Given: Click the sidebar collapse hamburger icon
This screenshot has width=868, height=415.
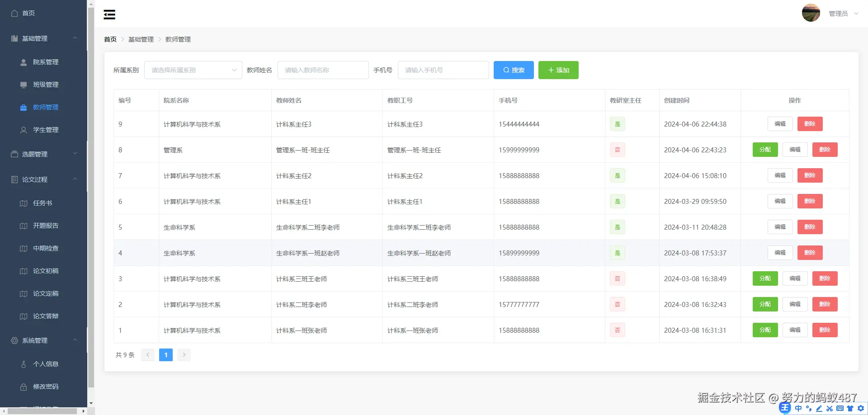Looking at the screenshot, I should 109,14.
